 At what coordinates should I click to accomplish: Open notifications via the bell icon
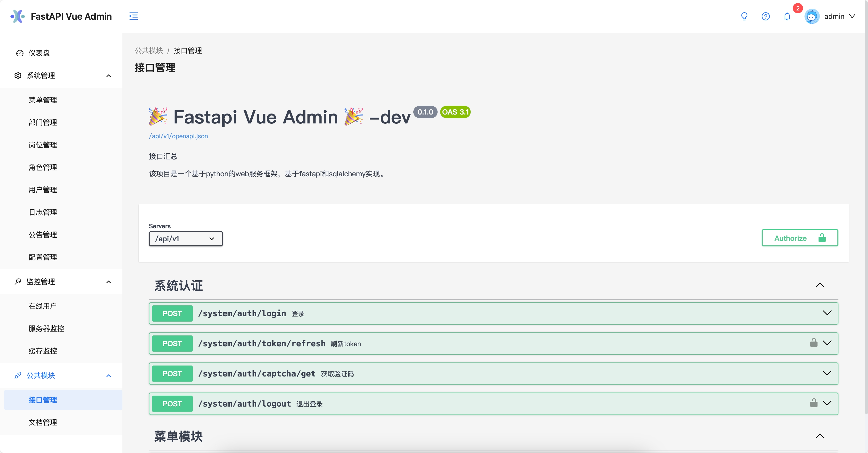[x=787, y=16]
